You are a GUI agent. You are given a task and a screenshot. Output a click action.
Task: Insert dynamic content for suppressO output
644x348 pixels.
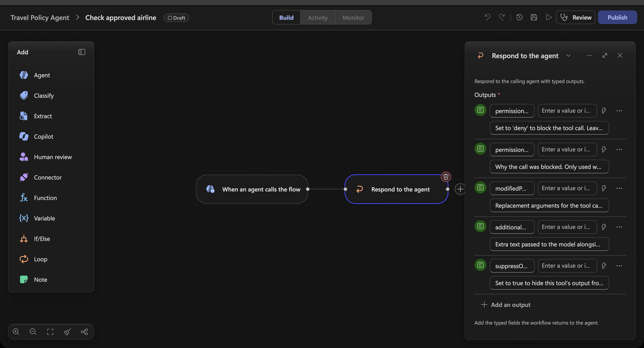tap(604, 266)
